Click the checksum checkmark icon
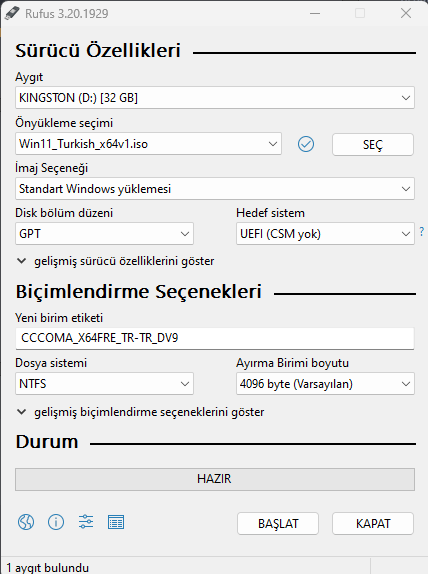This screenshot has width=428, height=574. (x=306, y=144)
